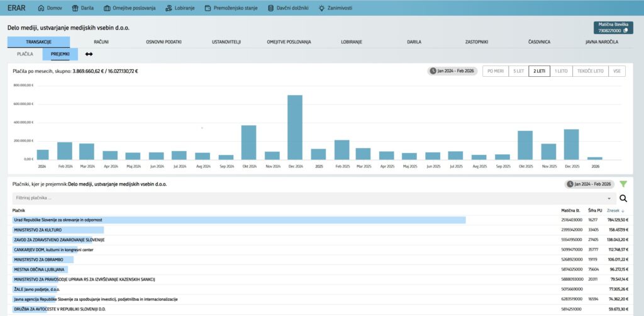Open the Darila gifts section

coord(83,8)
